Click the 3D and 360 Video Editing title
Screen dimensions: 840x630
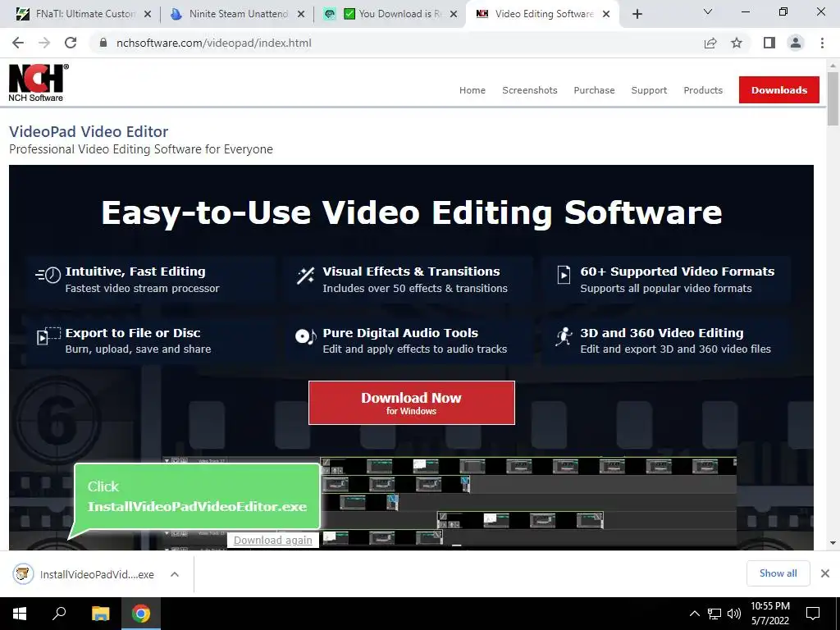(662, 333)
